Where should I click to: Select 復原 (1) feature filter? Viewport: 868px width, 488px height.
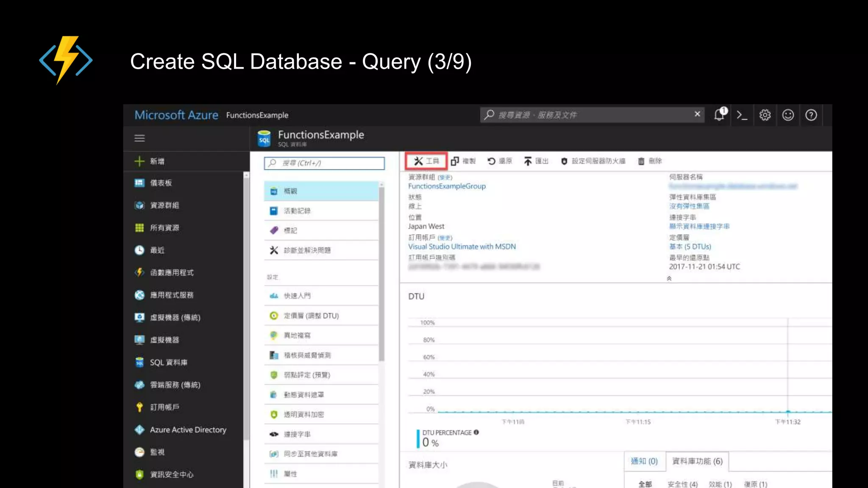[x=756, y=484]
